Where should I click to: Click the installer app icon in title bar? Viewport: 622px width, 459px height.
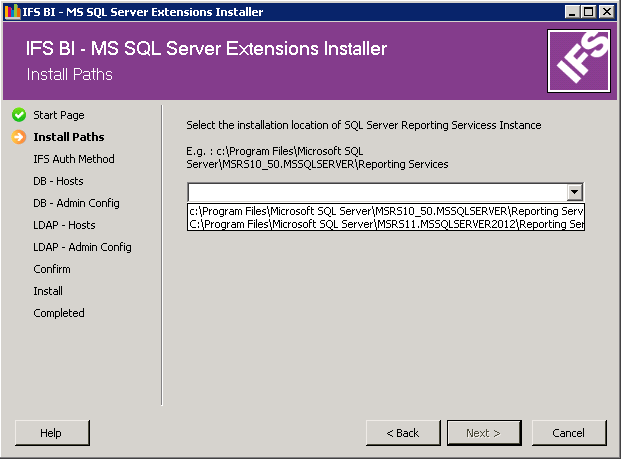(12, 12)
